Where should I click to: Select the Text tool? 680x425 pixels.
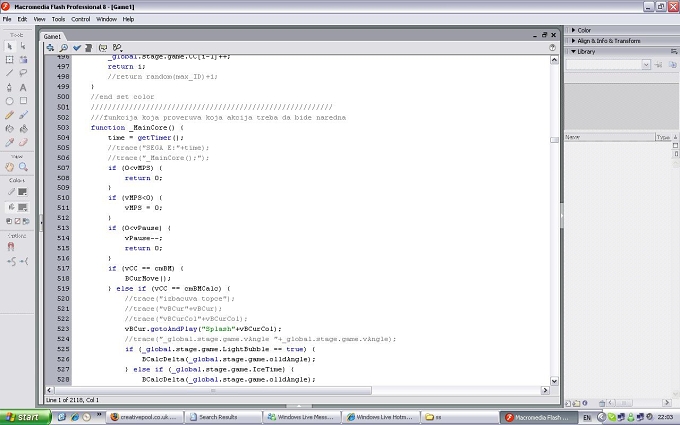coord(23,88)
